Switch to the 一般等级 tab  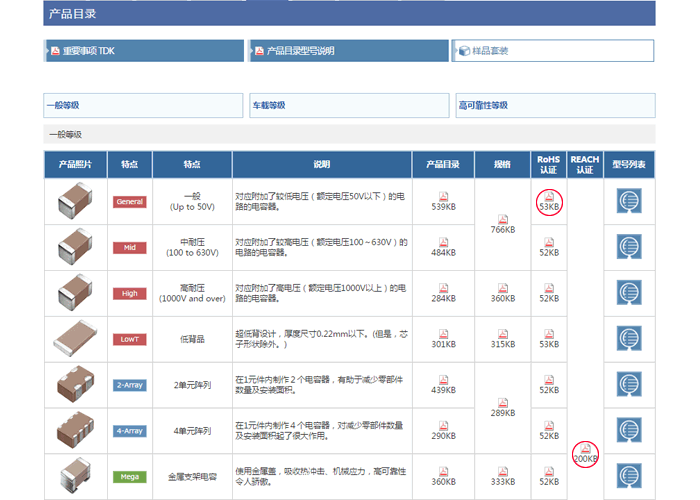coord(143,105)
